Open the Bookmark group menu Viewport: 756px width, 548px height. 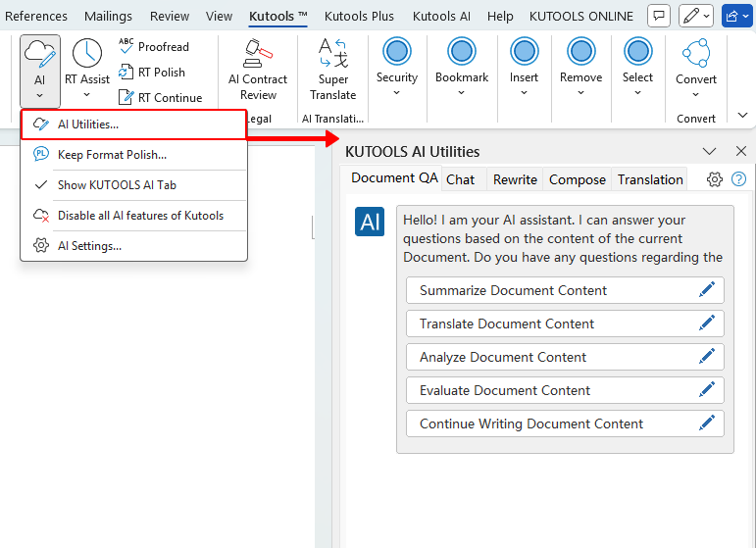tap(462, 68)
